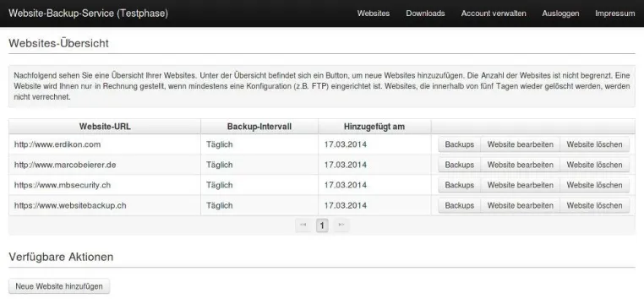644x304 pixels.
Task: Open the Websites menu item
Action: [x=374, y=14]
